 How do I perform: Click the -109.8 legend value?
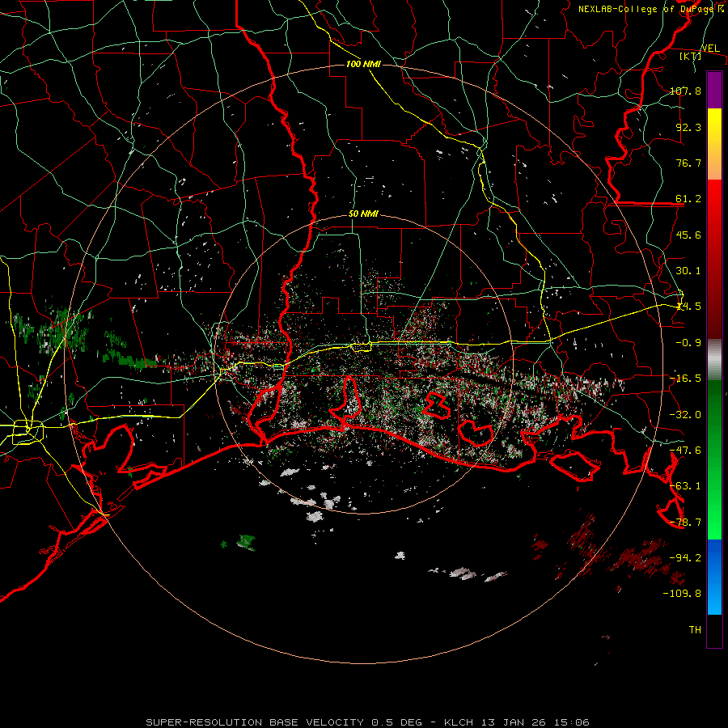pyautogui.click(x=682, y=594)
